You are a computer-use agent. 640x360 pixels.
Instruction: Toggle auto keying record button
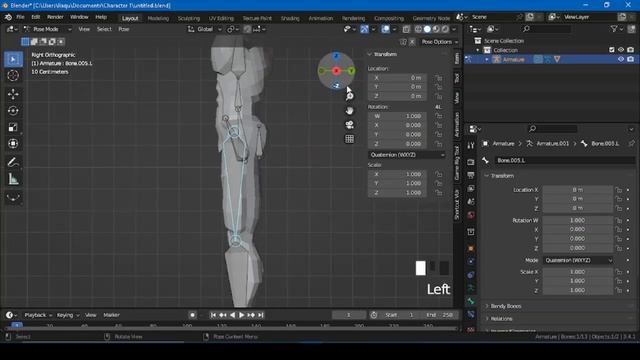click(192, 315)
